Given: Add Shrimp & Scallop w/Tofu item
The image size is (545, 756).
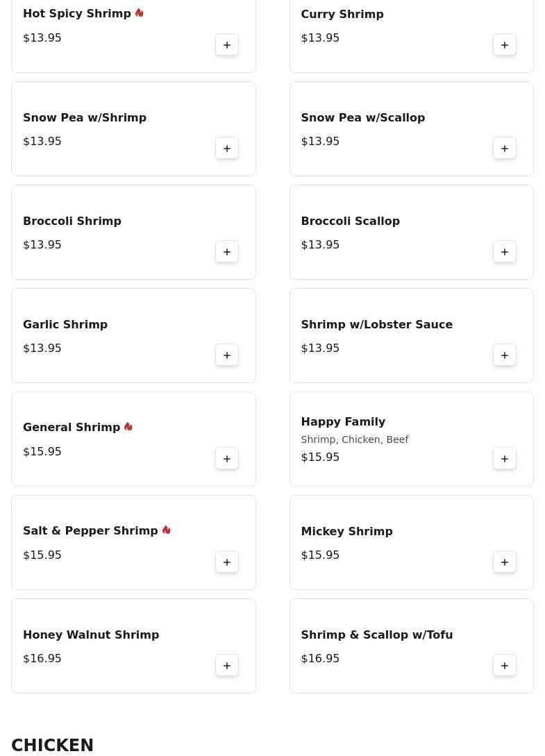Looking at the screenshot, I should [x=505, y=666].
